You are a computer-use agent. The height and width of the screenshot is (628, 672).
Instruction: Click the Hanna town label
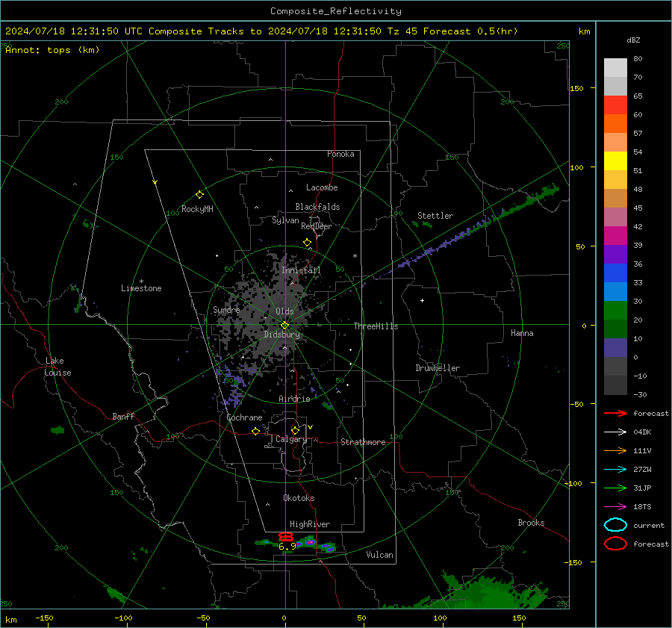522,333
